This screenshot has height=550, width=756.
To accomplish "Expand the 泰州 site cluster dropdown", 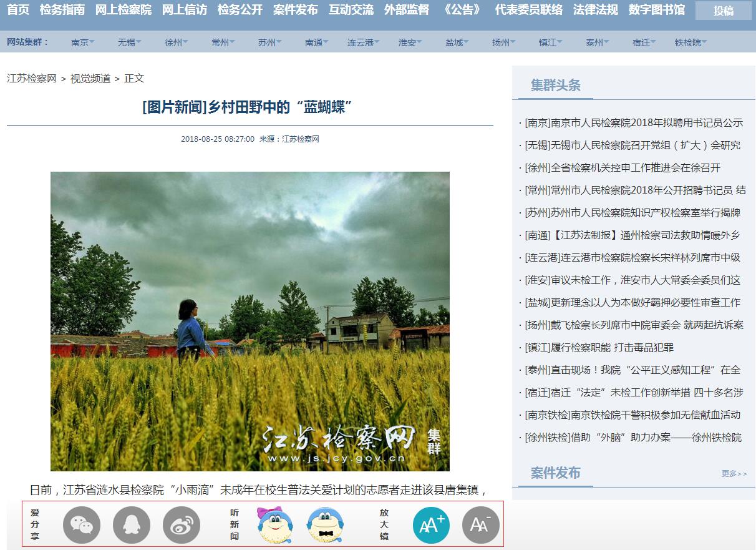I will (598, 42).
